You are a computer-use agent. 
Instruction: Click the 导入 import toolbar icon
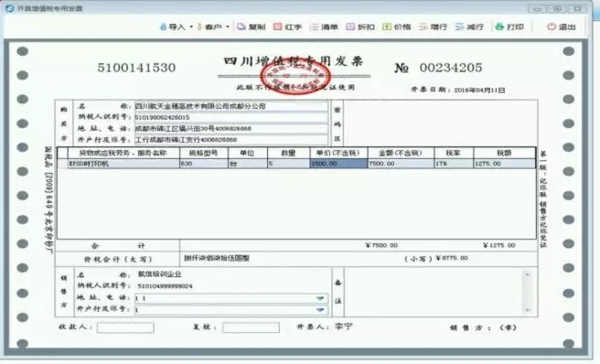click(x=172, y=27)
